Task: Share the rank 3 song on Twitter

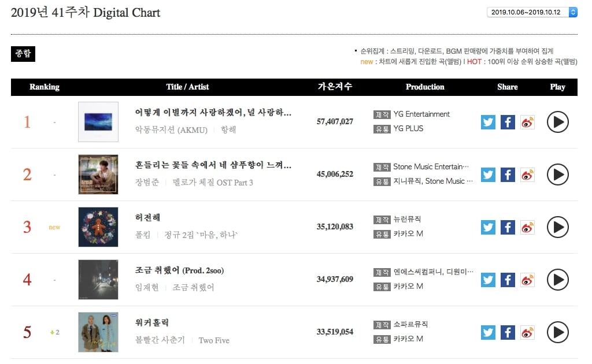Action: [488, 227]
